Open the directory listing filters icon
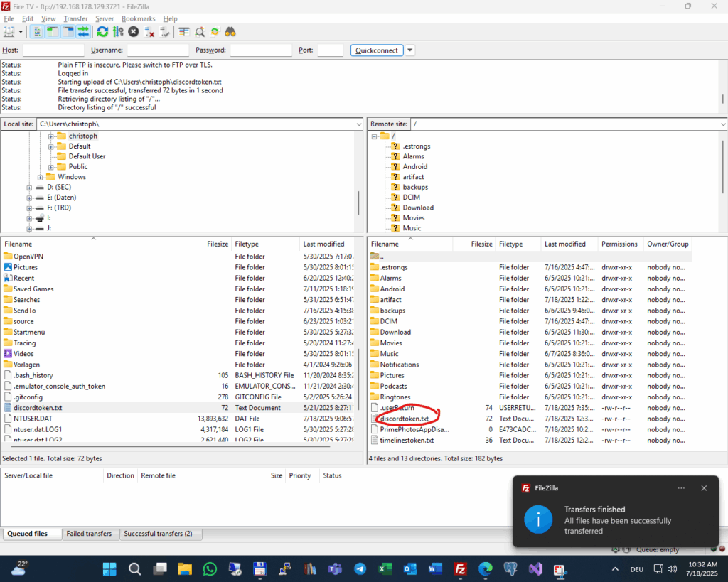This screenshot has width=728, height=582. coord(184,32)
